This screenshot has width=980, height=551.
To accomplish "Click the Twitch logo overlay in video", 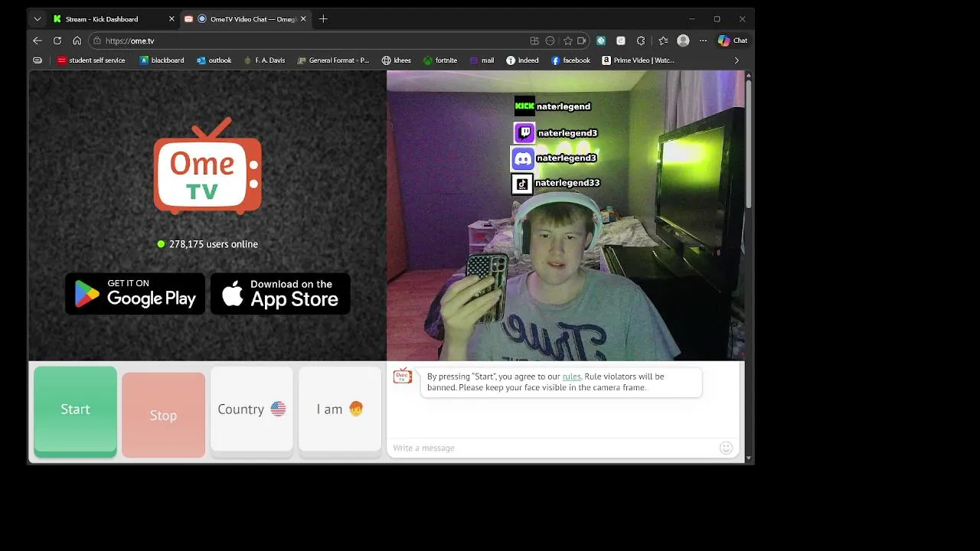I will [x=524, y=132].
